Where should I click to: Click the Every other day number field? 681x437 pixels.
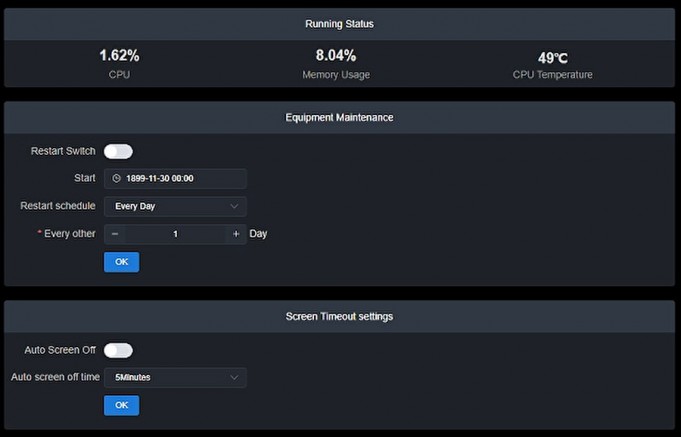(x=175, y=234)
